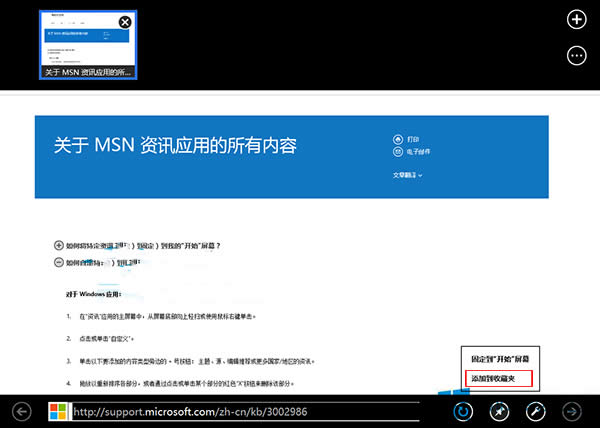
Task: Click the 打印 link text
Action: coord(413,139)
